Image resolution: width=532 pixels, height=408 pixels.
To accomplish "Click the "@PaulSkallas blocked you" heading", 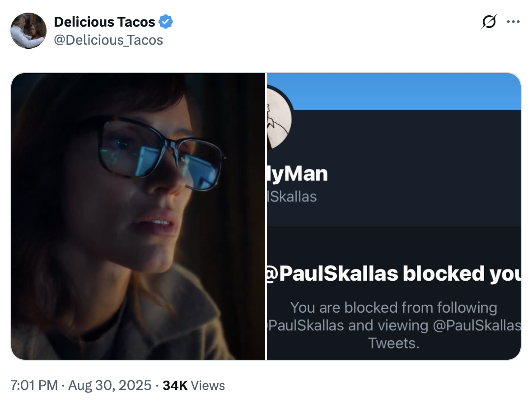I will 394,274.
